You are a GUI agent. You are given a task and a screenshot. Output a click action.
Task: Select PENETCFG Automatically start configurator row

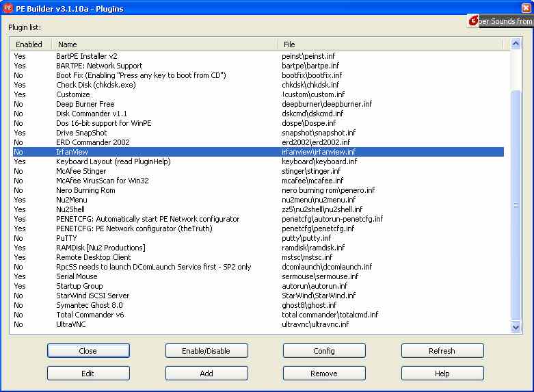pyautogui.click(x=258, y=219)
